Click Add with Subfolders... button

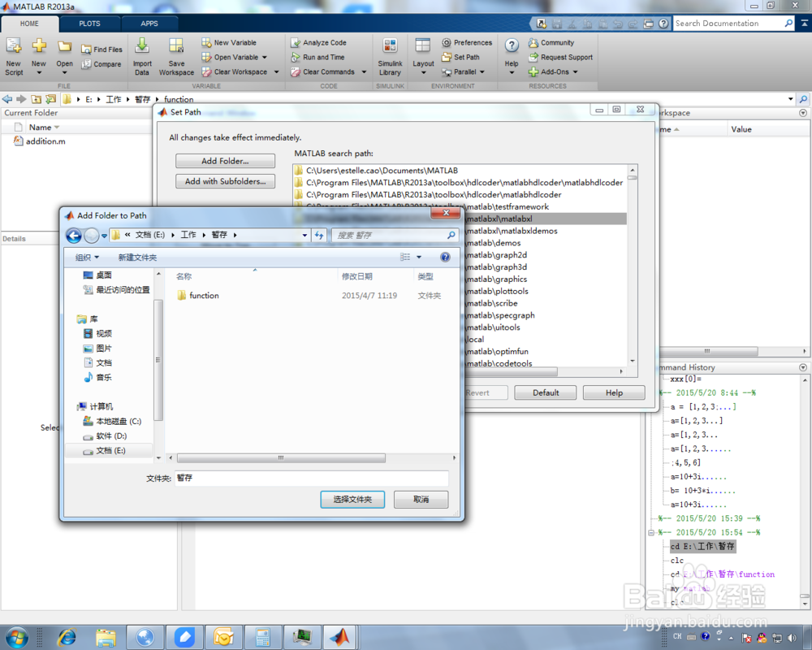click(x=225, y=181)
